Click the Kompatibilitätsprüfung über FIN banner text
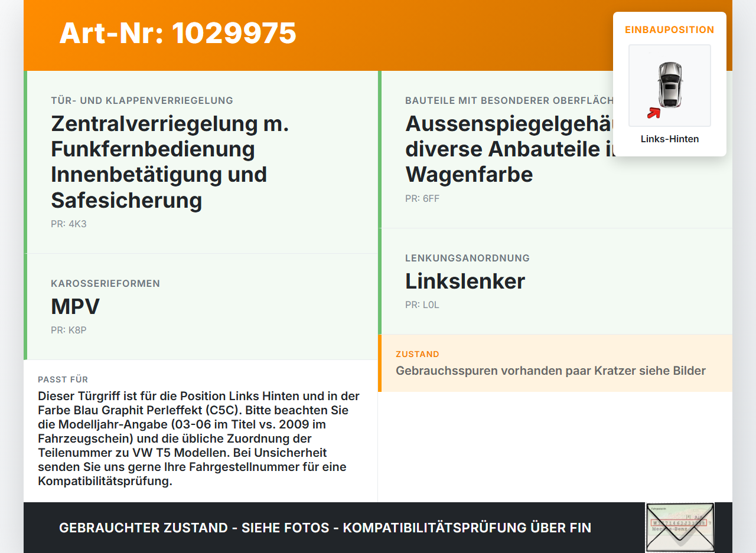Image resolution: width=756 pixels, height=553 pixels. (324, 527)
